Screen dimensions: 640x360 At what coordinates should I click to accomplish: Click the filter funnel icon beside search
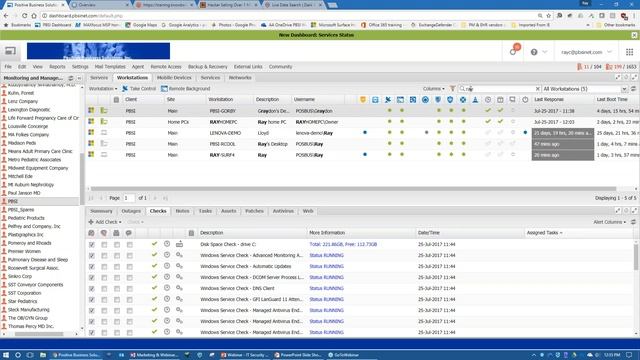pos(452,89)
